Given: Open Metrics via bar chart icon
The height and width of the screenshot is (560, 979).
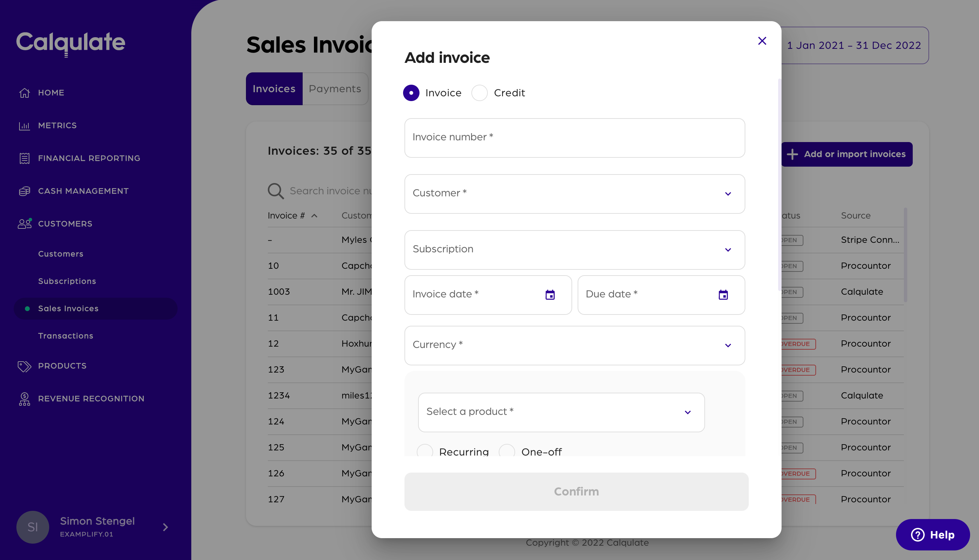Looking at the screenshot, I should 25,126.
